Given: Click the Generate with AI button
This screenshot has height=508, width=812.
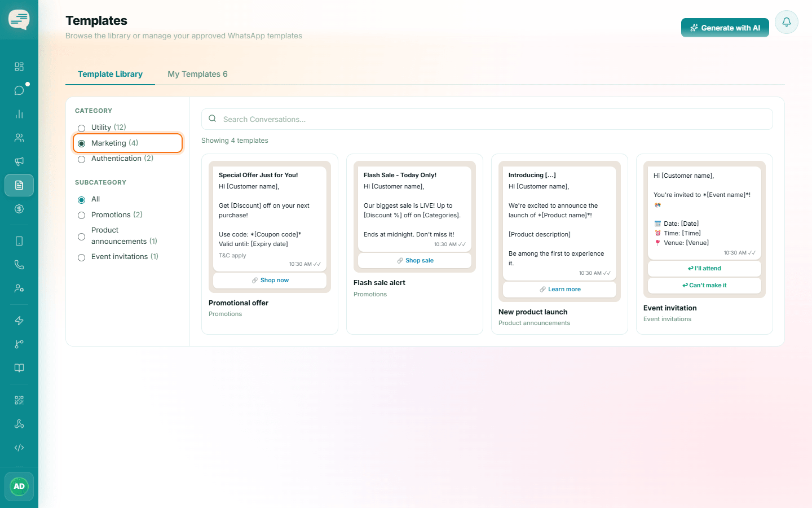Looking at the screenshot, I should (725, 28).
